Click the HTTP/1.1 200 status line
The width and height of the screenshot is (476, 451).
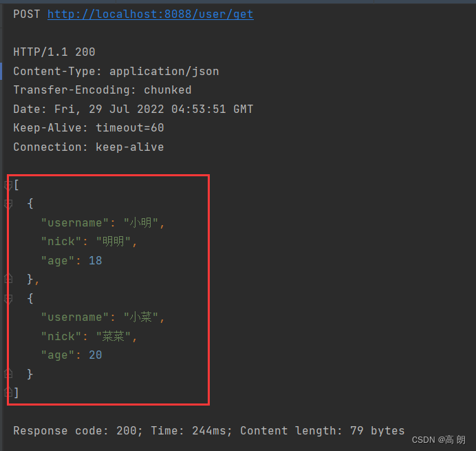click(x=54, y=52)
